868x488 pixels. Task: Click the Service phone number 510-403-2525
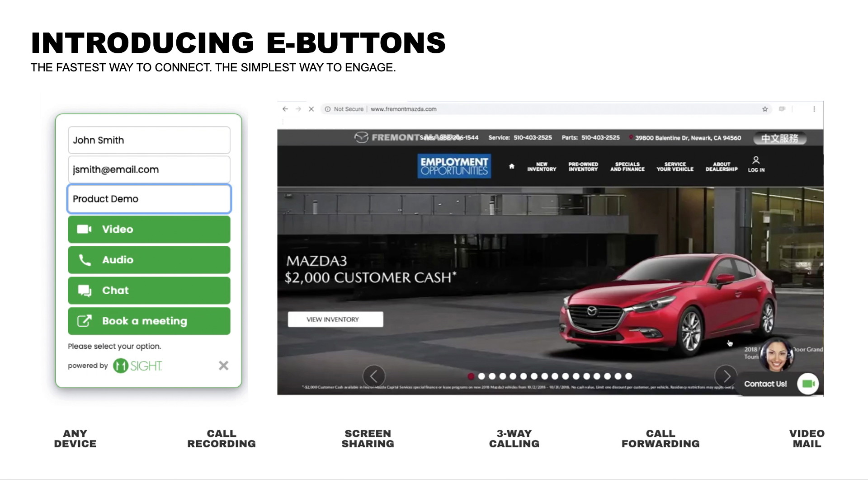click(x=533, y=137)
